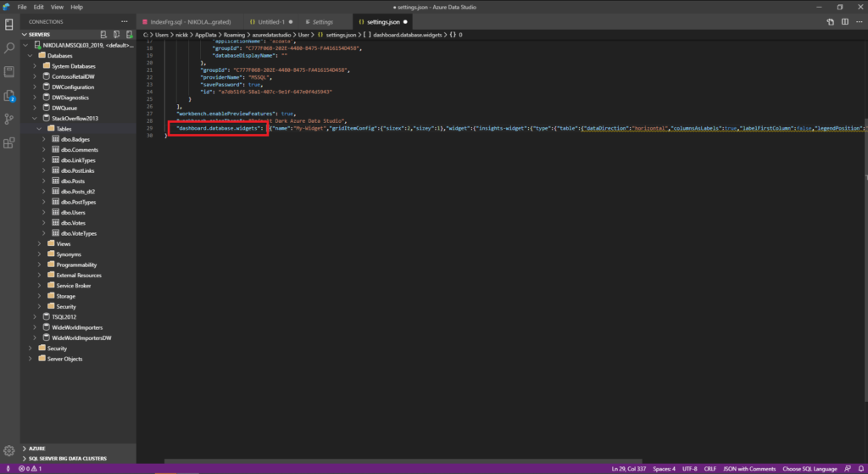Image resolution: width=868 pixels, height=474 pixels.
Task: Expand the AZURE section
Action: (x=25, y=449)
